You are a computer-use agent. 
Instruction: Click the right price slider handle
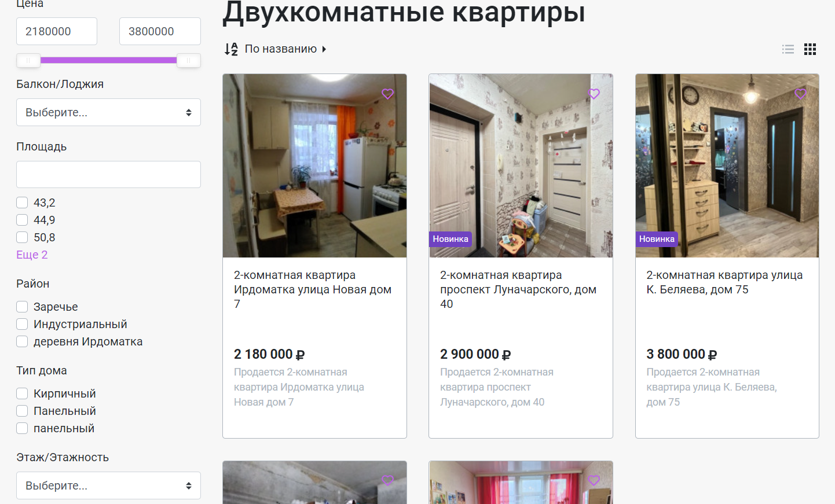[188, 60]
